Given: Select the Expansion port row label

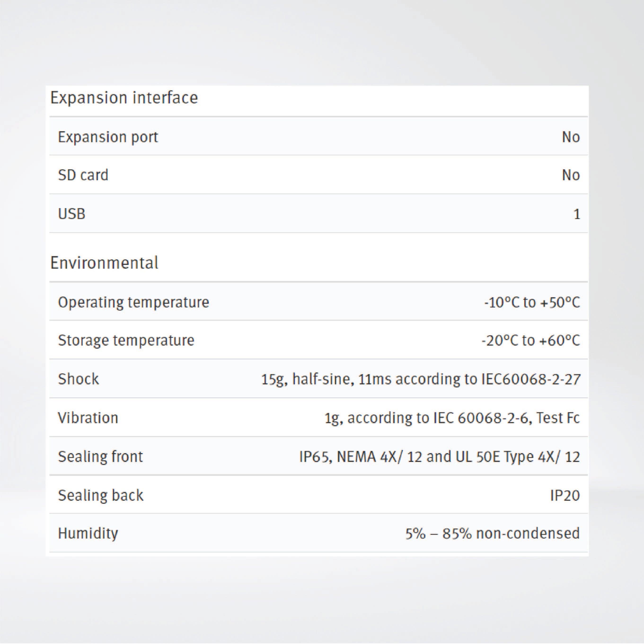Looking at the screenshot, I should click(108, 137).
